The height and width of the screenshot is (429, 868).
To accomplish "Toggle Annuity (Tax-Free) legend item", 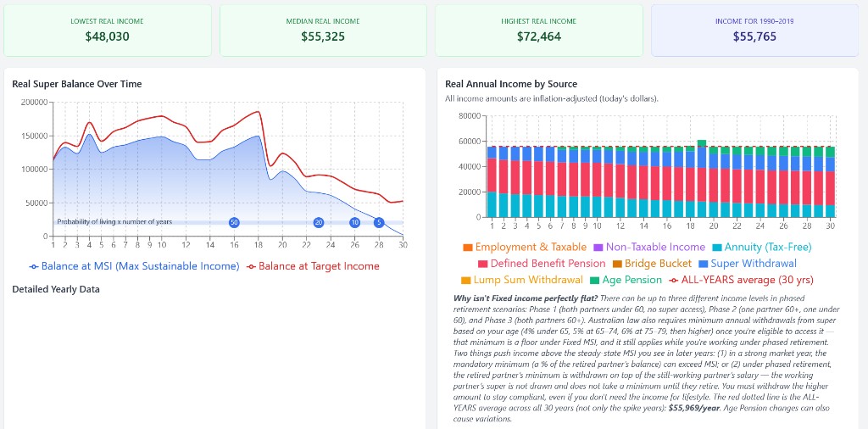I will 762,248.
